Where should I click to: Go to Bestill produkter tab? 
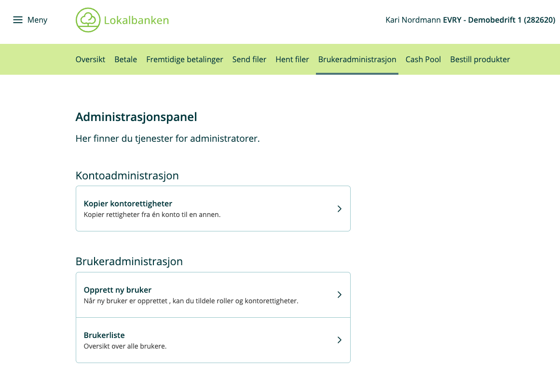(x=480, y=59)
